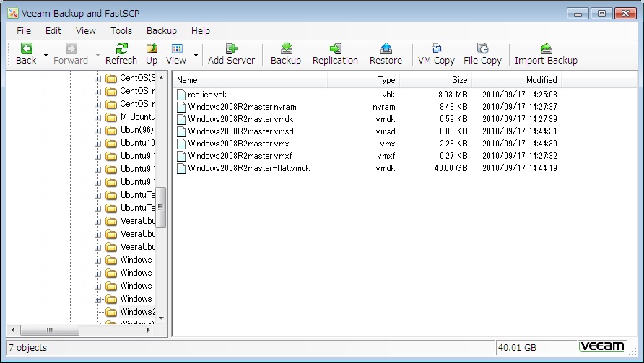Sort file list by Size column
This screenshot has height=363, width=644.
pos(436,80)
